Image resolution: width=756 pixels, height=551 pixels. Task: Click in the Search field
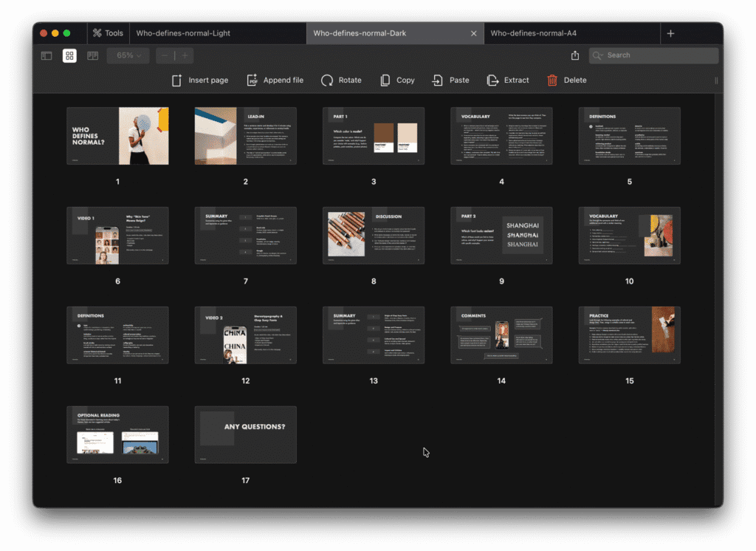657,55
